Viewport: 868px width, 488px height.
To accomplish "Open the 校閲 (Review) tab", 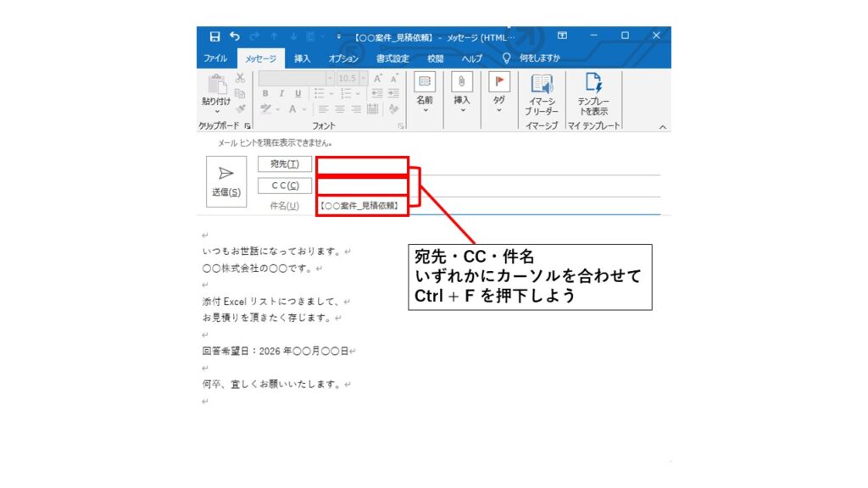I will click(x=435, y=58).
